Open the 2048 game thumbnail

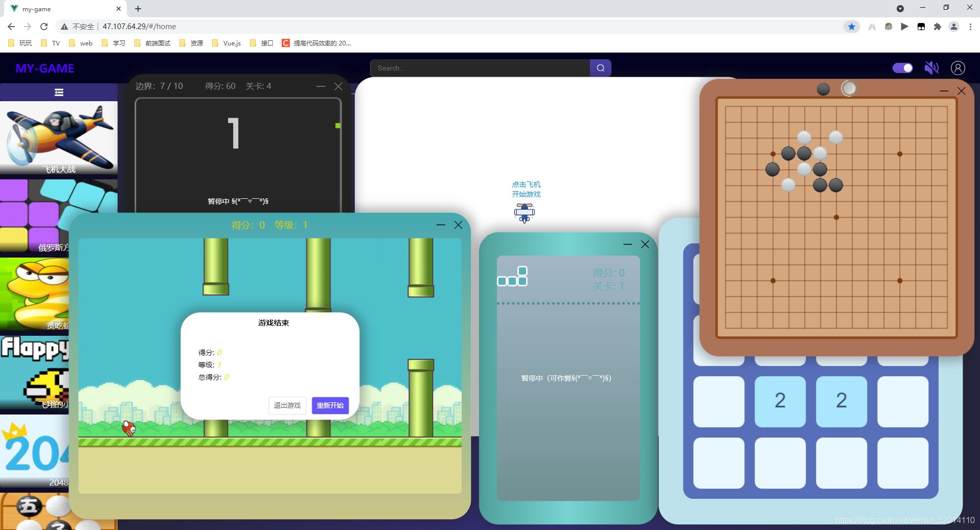35,451
